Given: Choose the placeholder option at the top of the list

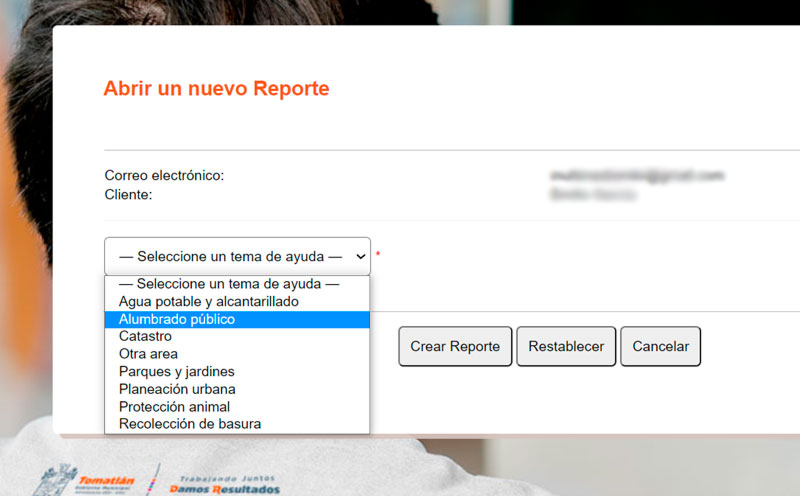Looking at the screenshot, I should pos(229,284).
